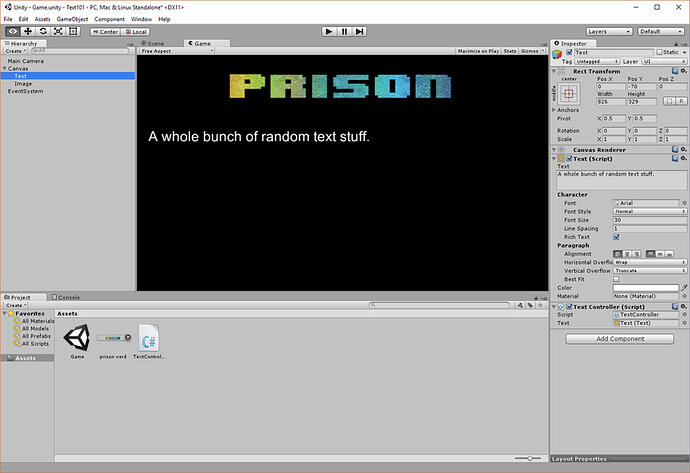Click the asset icon size slider
Image resolution: width=690 pixels, height=473 pixels.
point(529,458)
